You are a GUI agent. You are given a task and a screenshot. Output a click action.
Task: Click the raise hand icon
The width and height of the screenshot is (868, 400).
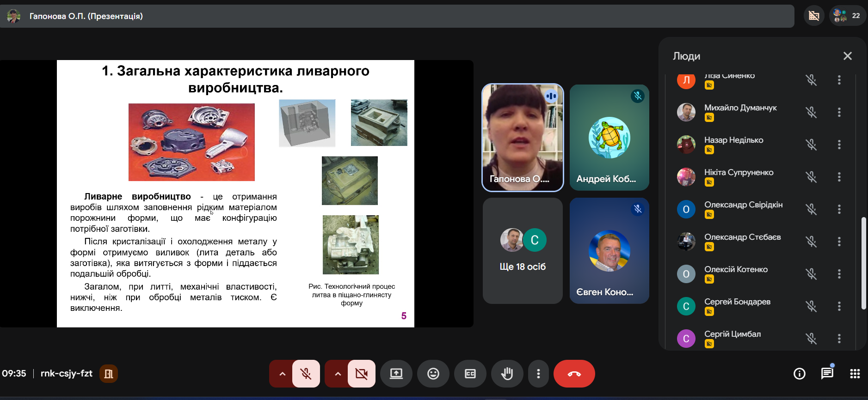click(507, 374)
